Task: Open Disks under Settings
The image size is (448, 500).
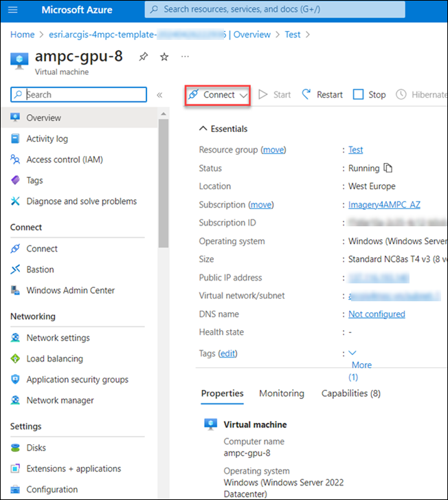Action: tap(36, 448)
